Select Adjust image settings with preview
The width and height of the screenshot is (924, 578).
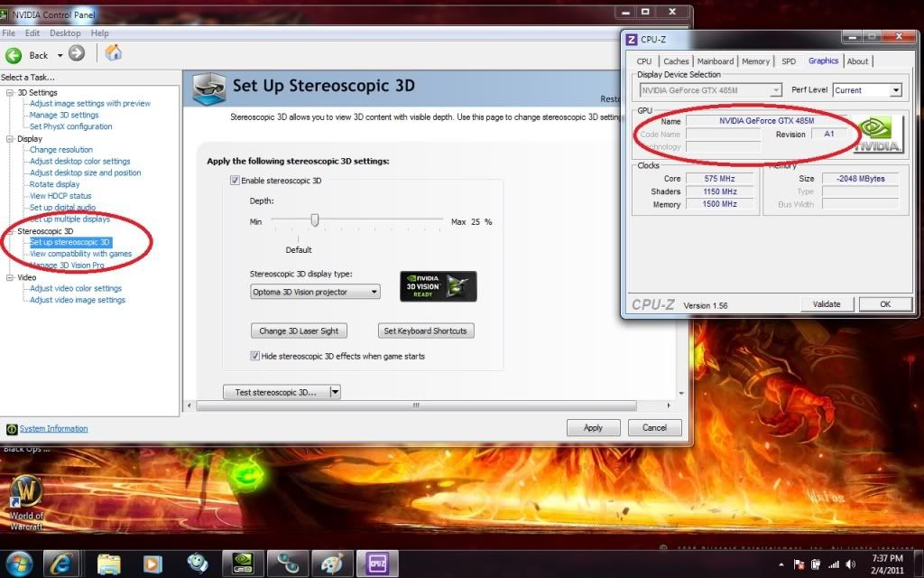pyautogui.click(x=90, y=103)
